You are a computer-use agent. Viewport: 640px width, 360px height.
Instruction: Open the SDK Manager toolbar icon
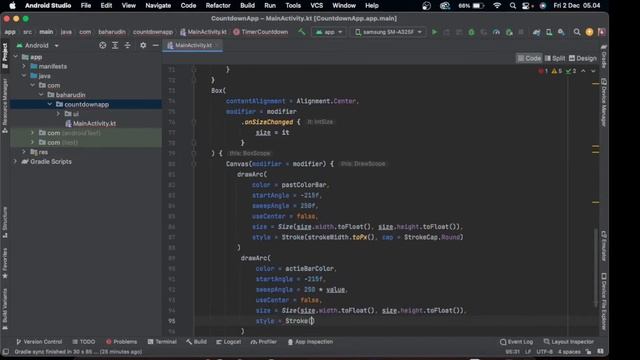[x=562, y=32]
